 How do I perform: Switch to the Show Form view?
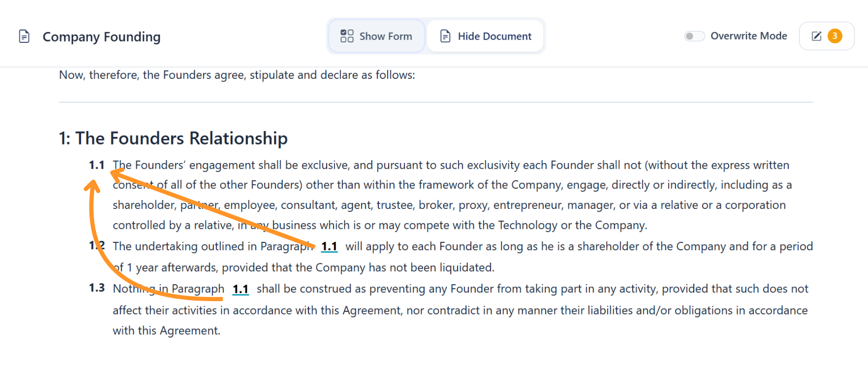(376, 36)
